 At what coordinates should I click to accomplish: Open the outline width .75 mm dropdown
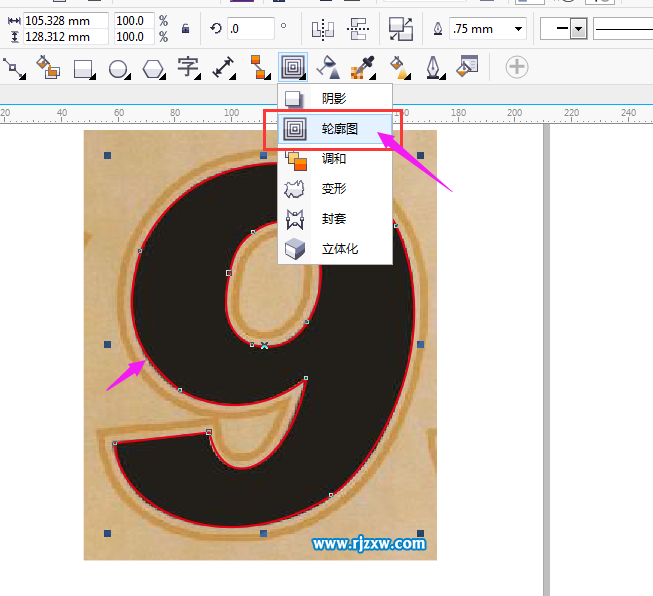tap(518, 29)
